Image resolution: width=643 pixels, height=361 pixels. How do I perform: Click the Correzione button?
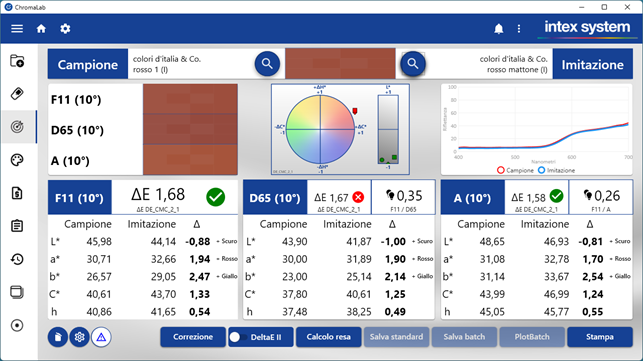coord(193,337)
